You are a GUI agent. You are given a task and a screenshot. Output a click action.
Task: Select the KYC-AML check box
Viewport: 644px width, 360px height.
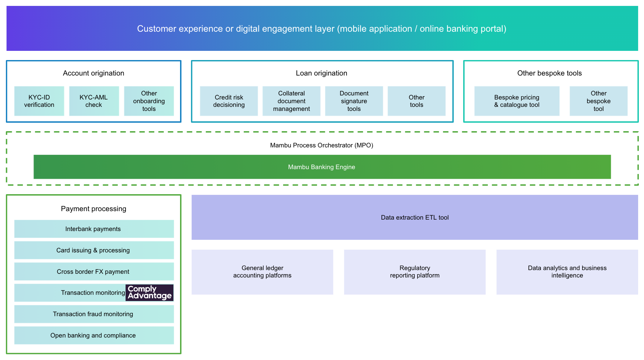click(94, 101)
